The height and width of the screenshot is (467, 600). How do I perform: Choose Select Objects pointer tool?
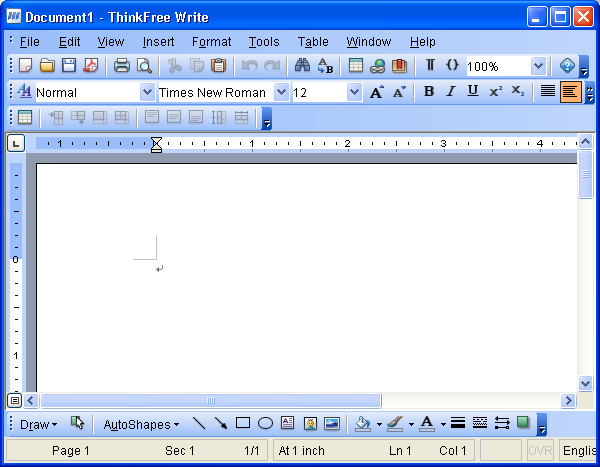point(77,423)
